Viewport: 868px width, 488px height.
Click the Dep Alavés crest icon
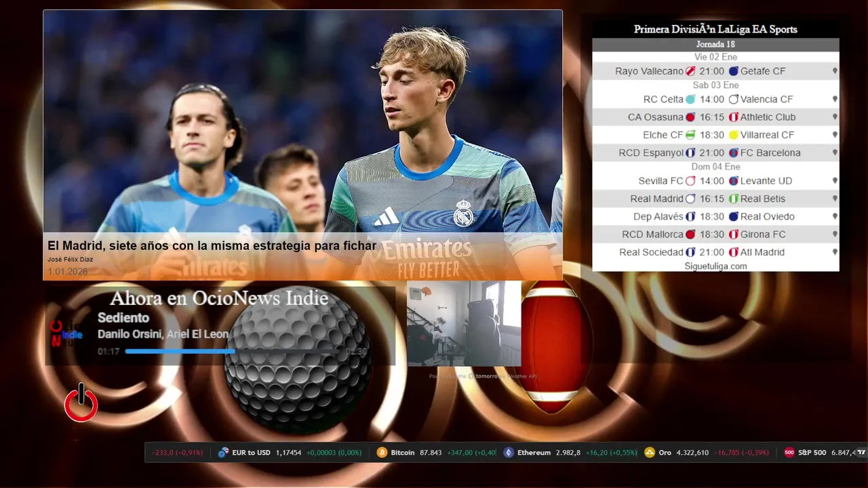[x=690, y=217]
